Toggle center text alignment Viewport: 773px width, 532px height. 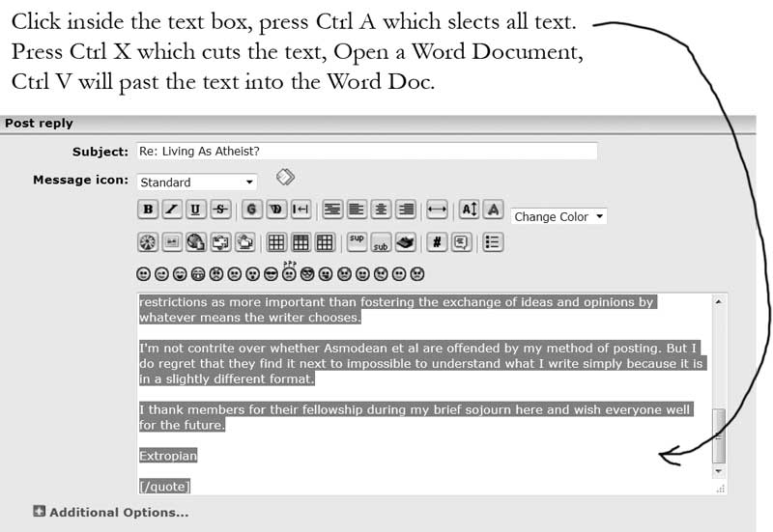(x=382, y=209)
